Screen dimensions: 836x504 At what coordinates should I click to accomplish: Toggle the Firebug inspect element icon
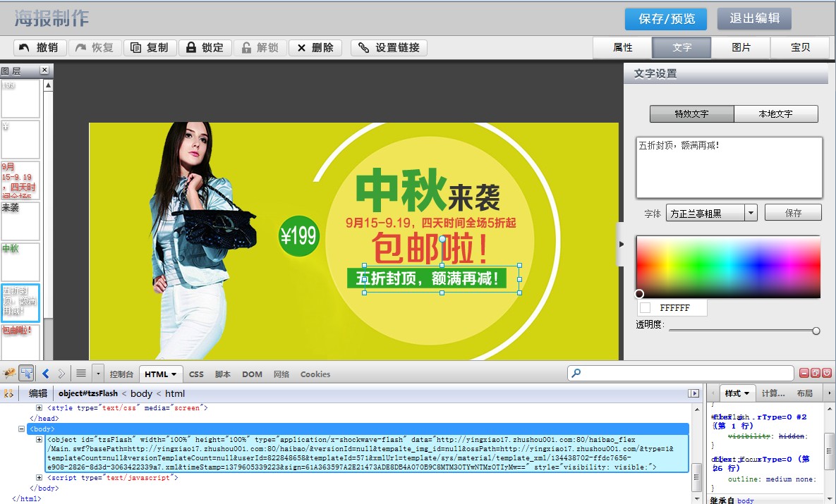click(x=26, y=374)
